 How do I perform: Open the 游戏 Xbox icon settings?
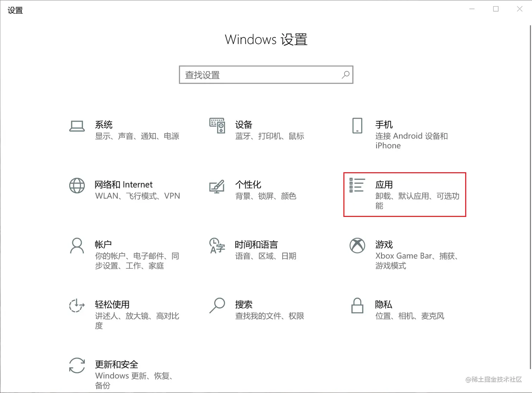(357, 245)
